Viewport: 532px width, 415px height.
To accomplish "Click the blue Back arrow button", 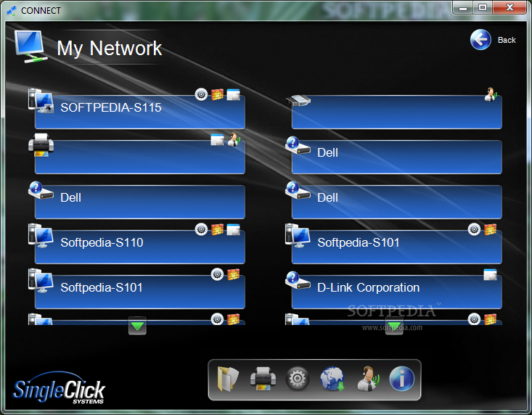I will click(x=480, y=40).
